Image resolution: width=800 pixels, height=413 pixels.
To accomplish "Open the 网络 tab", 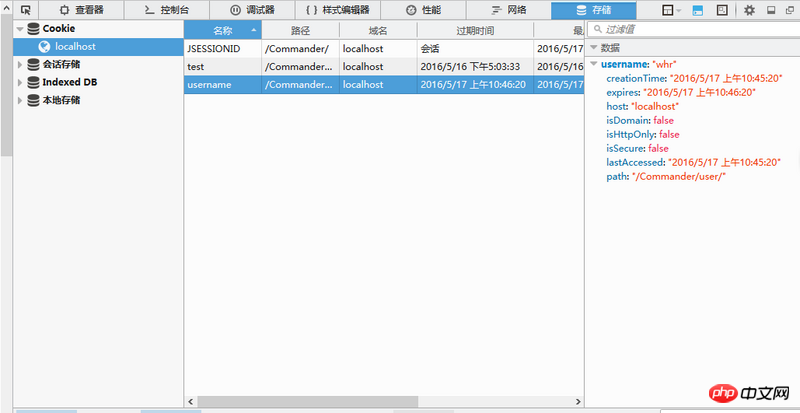I will pyautogui.click(x=509, y=10).
